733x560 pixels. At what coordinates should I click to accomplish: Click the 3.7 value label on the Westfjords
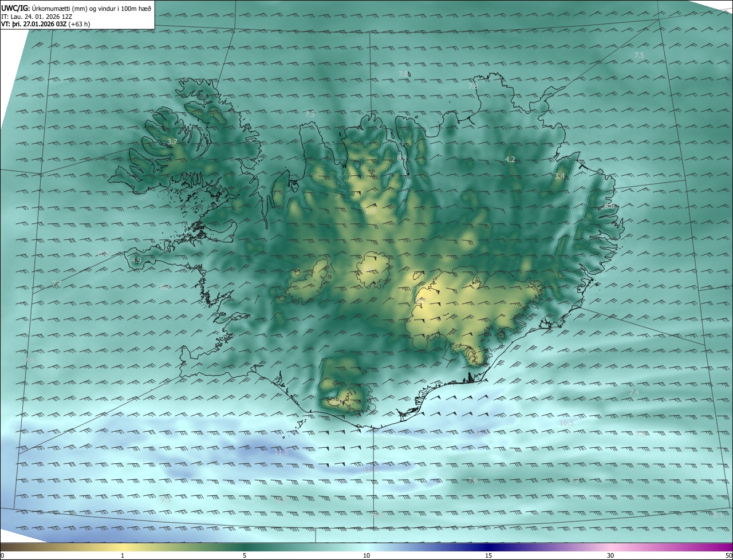point(172,141)
